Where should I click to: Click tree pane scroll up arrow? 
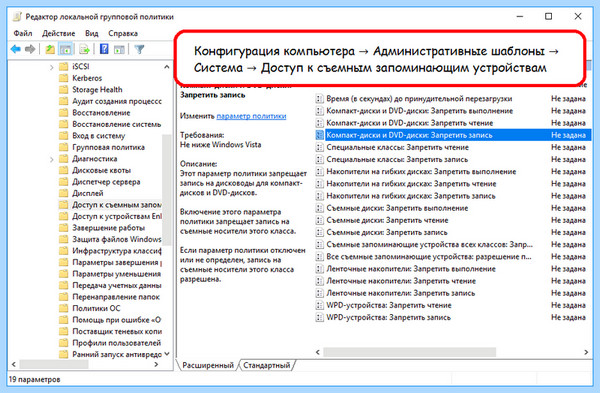coord(166,67)
